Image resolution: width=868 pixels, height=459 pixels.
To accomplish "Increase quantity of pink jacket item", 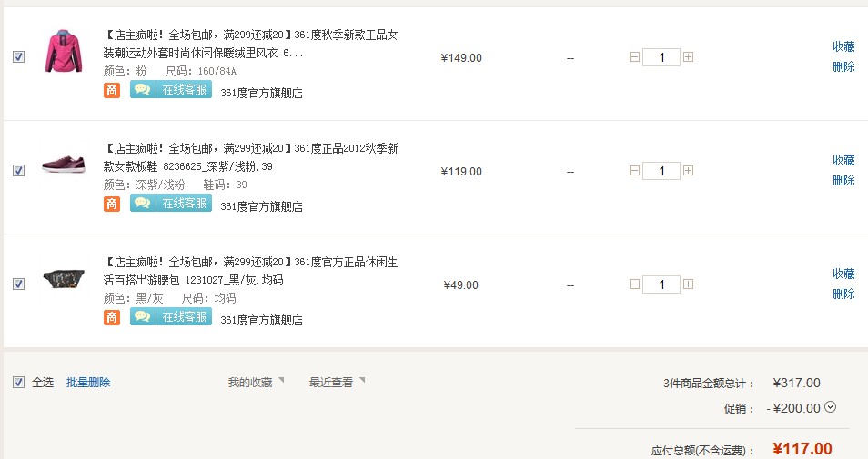I will click(x=688, y=57).
